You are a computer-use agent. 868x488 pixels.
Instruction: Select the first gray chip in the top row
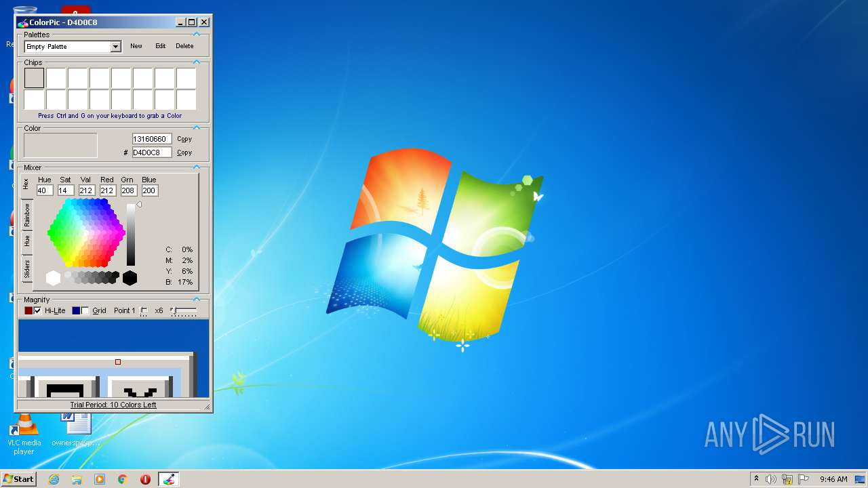pos(34,78)
